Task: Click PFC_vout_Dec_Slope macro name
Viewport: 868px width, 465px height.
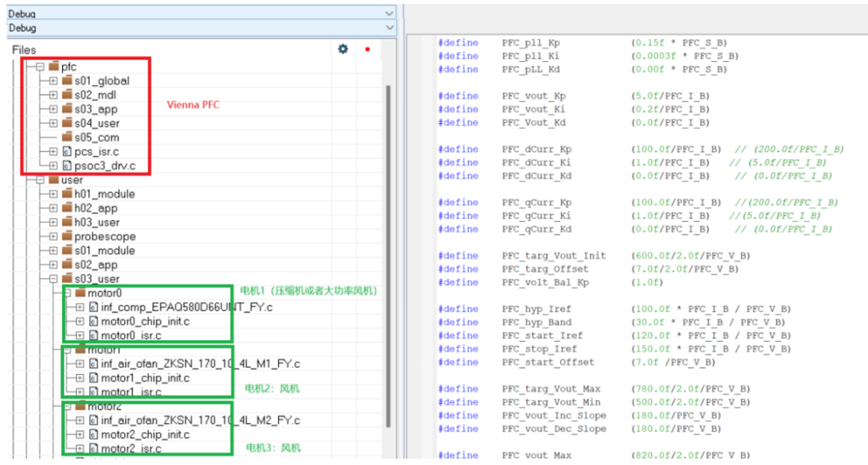Action: click(554, 429)
